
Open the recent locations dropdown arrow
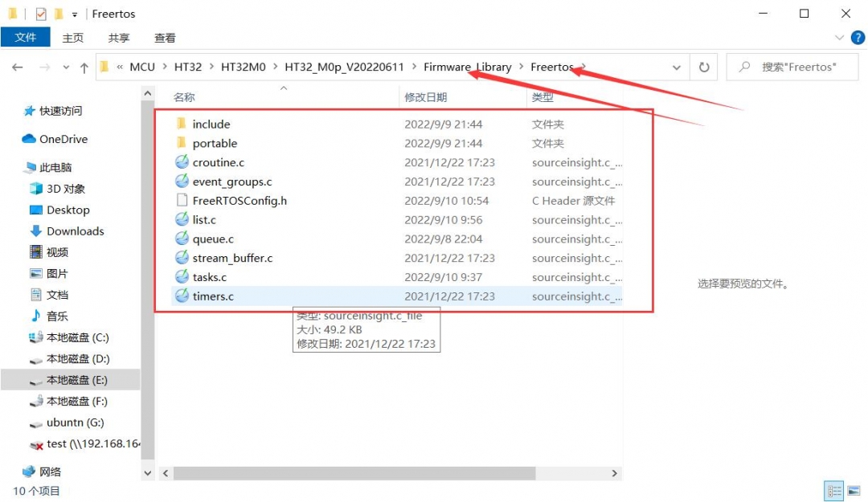(x=66, y=67)
